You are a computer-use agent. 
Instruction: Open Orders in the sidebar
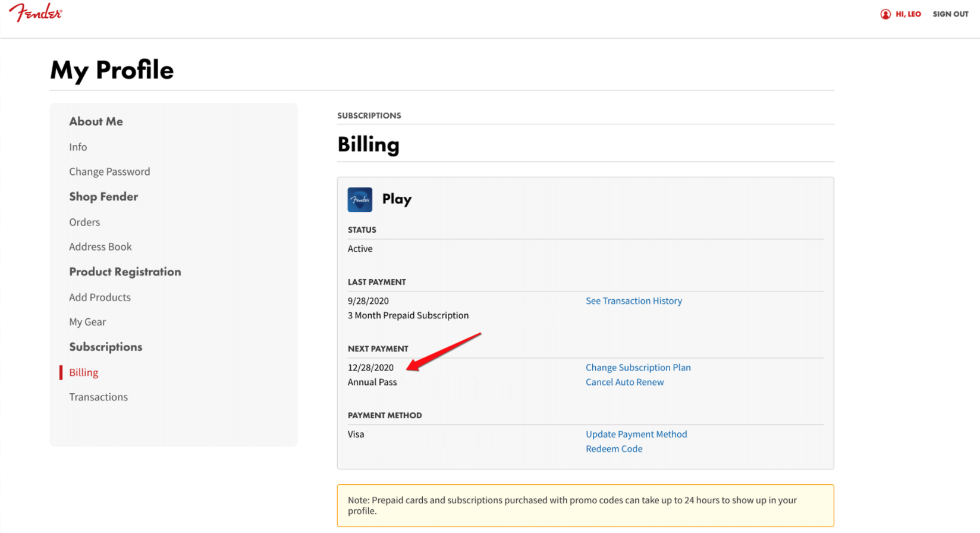(84, 222)
